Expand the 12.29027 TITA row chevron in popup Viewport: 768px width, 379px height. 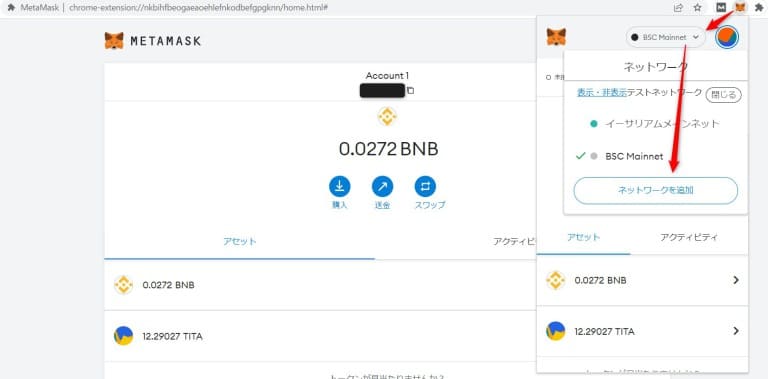(x=736, y=331)
